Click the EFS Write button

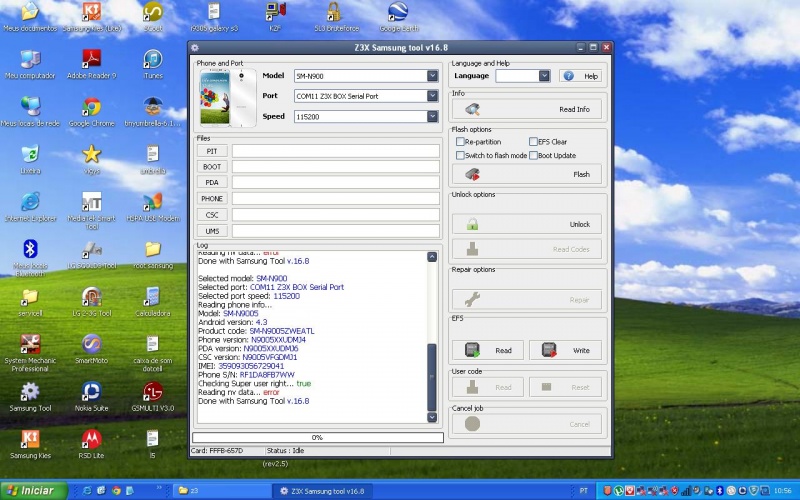pos(565,351)
